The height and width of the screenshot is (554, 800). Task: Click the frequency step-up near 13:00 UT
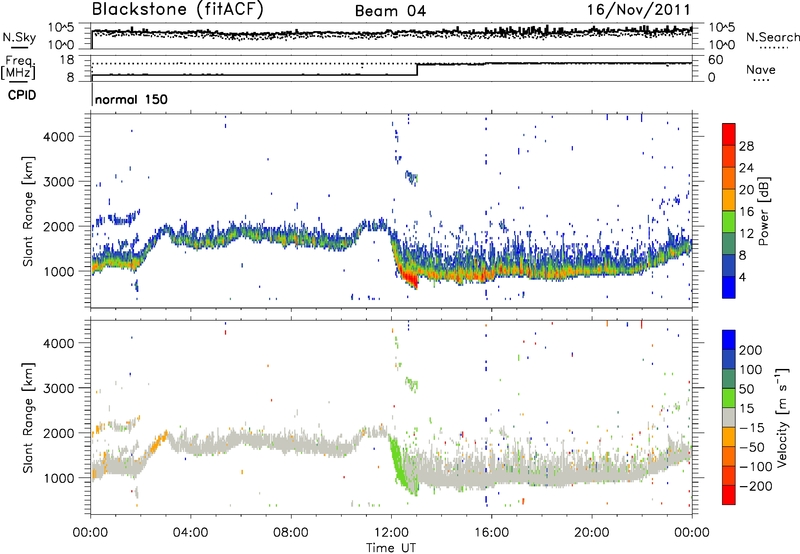tap(417, 70)
